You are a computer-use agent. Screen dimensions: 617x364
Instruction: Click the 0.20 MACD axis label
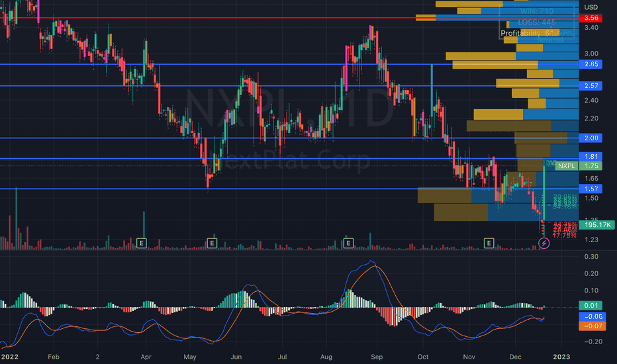[x=591, y=273]
